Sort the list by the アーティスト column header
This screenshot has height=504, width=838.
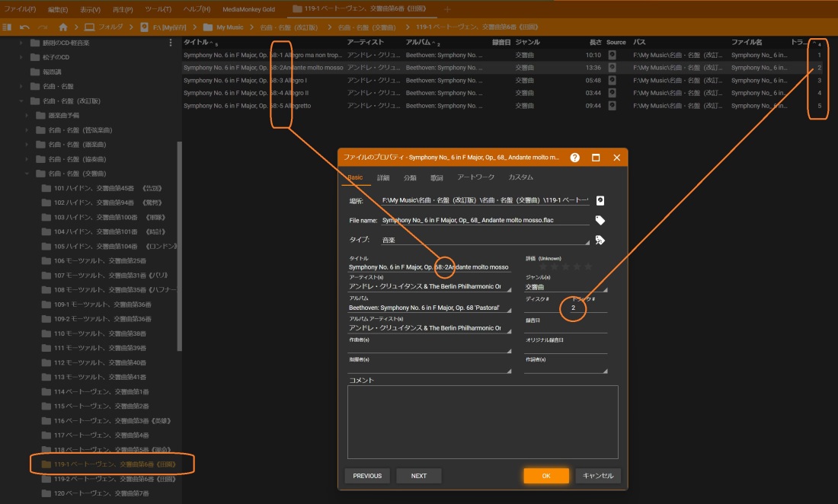pos(365,42)
